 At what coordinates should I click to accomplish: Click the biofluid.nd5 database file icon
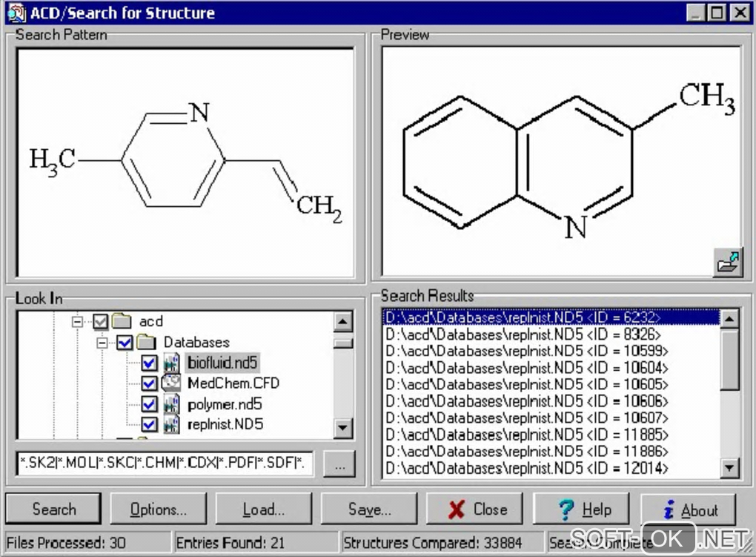171,363
